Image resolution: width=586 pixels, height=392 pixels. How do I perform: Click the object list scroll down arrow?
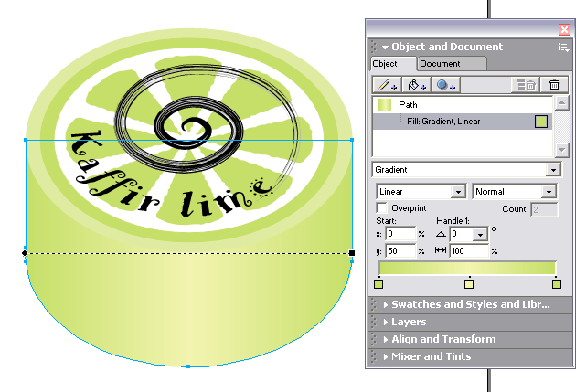[x=561, y=150]
